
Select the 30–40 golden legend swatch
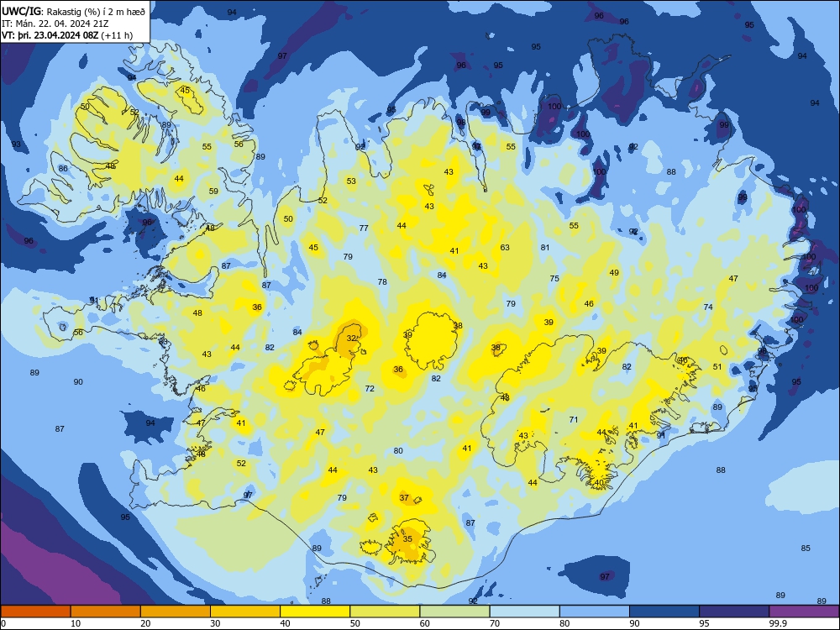tap(245, 612)
